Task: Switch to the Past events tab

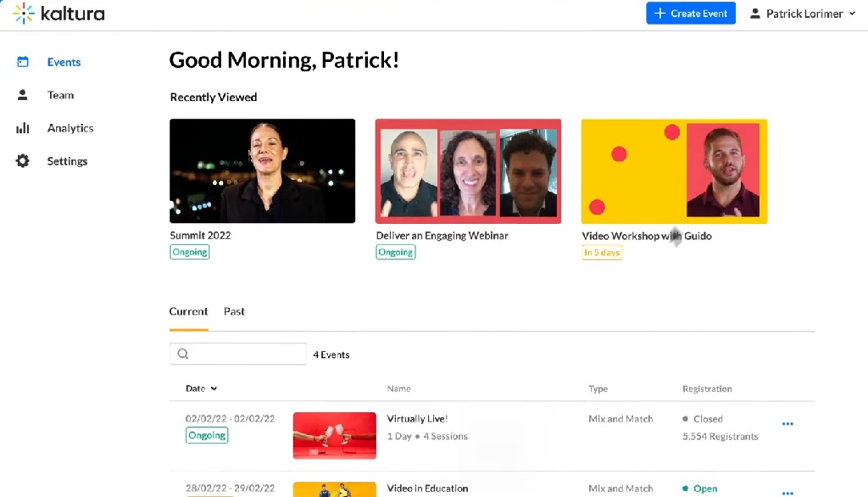Action: (x=234, y=311)
